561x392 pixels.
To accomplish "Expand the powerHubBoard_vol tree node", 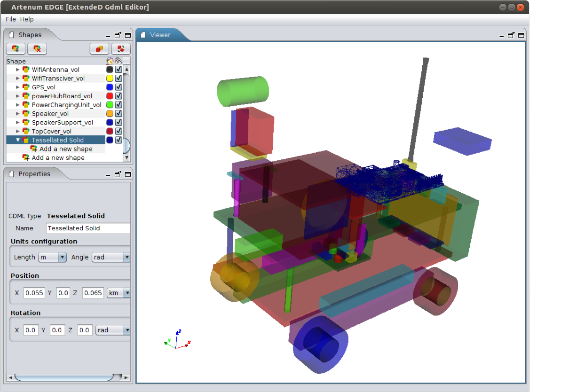I will pyautogui.click(x=18, y=96).
